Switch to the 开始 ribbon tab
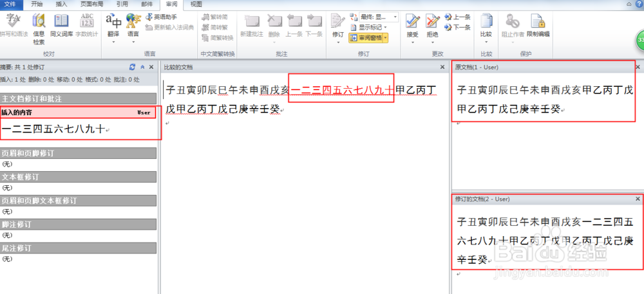This screenshot has height=294, width=644. [37, 5]
